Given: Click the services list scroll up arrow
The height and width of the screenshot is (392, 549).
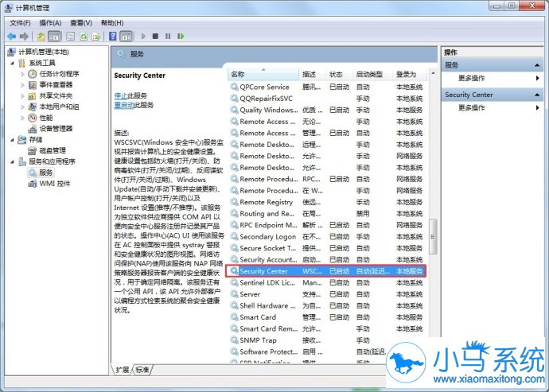Looking at the screenshot, I should coord(433,73).
